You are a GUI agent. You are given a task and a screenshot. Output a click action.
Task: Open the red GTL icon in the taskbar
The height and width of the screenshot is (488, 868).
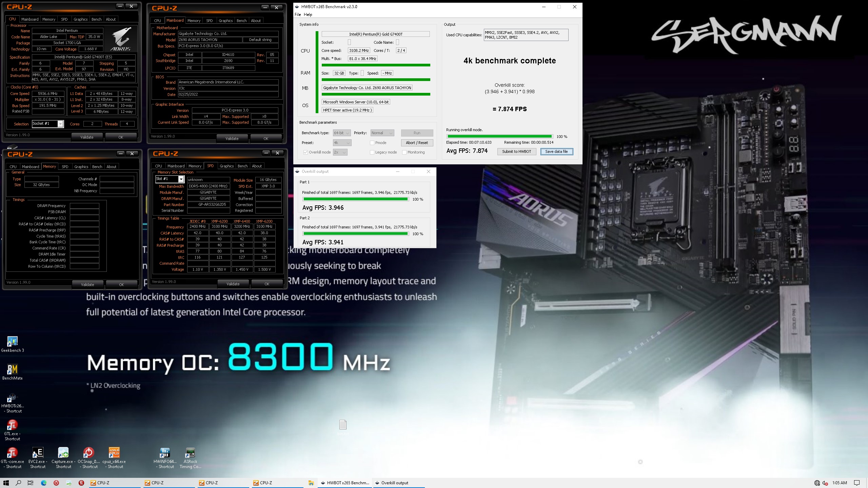tap(81, 483)
